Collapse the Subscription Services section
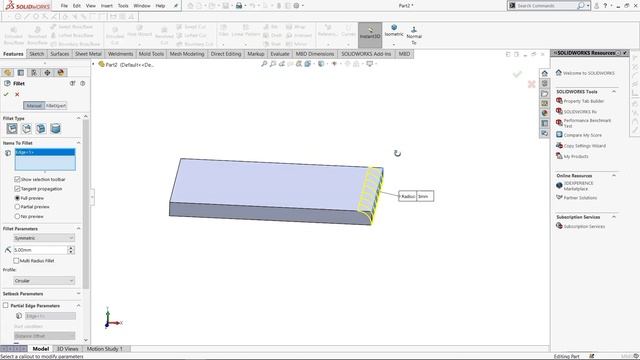This screenshot has height=360, width=640. pos(614,217)
